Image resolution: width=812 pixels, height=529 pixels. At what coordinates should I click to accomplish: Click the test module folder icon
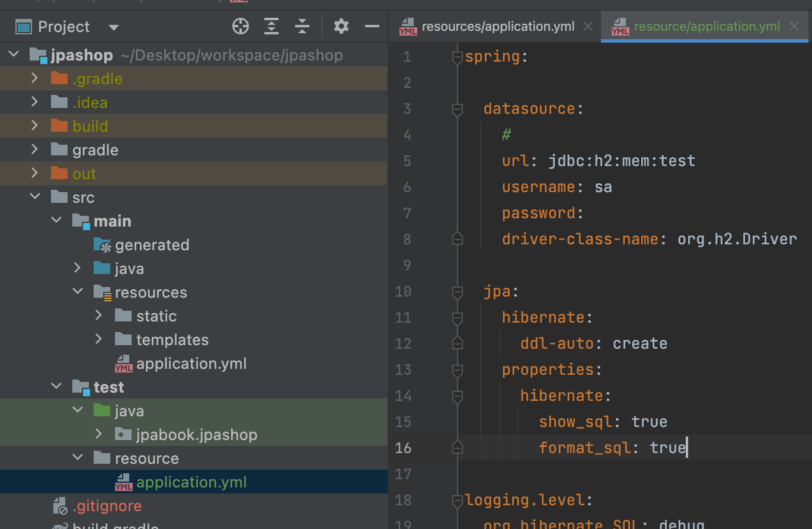[81, 387]
